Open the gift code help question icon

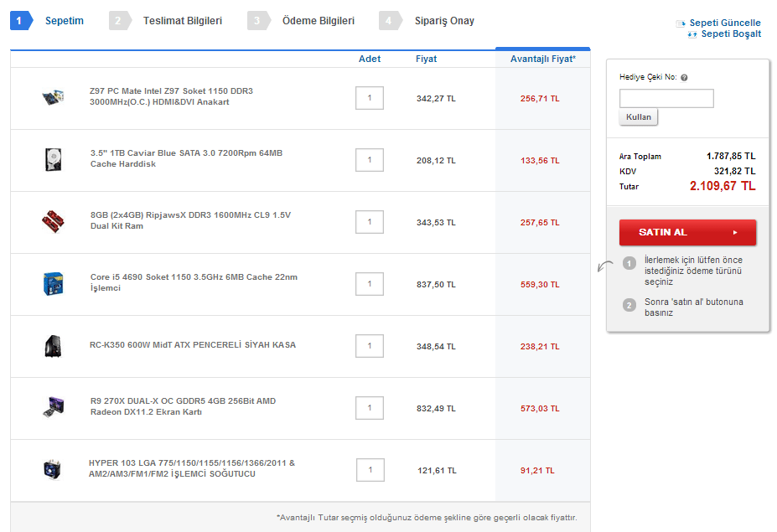[684, 77]
